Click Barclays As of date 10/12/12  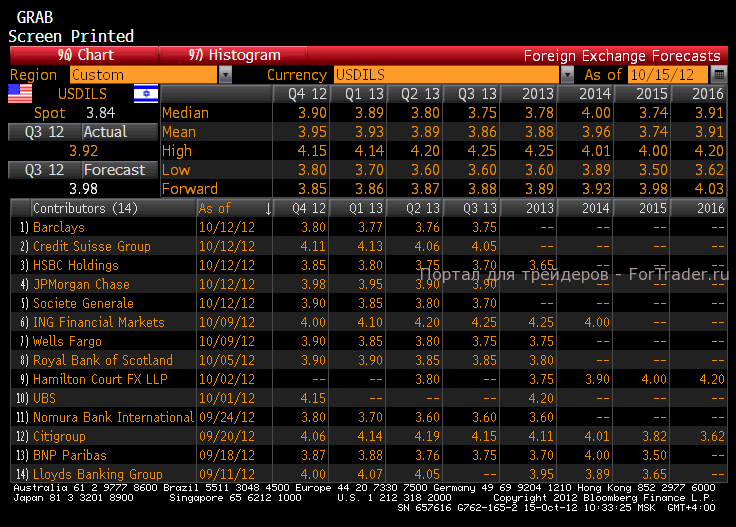click(x=227, y=227)
